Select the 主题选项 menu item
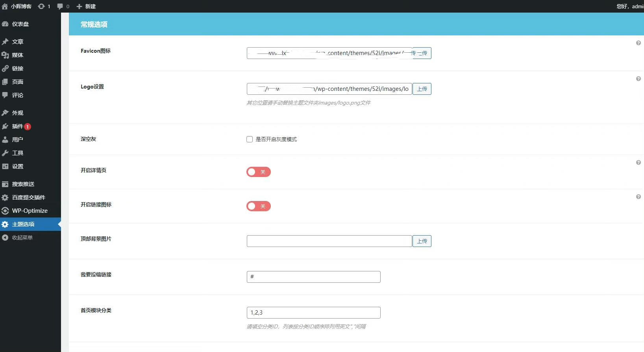The height and width of the screenshot is (352, 644). point(23,224)
